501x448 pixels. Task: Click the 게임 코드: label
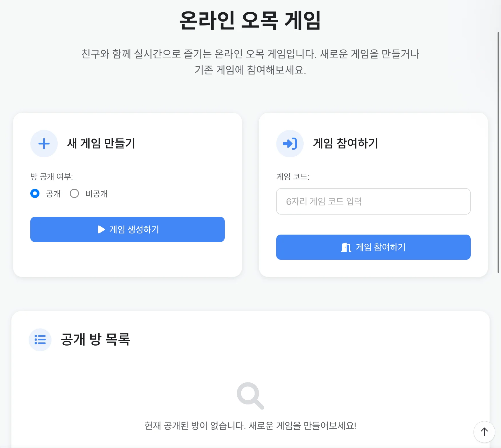[x=293, y=177]
